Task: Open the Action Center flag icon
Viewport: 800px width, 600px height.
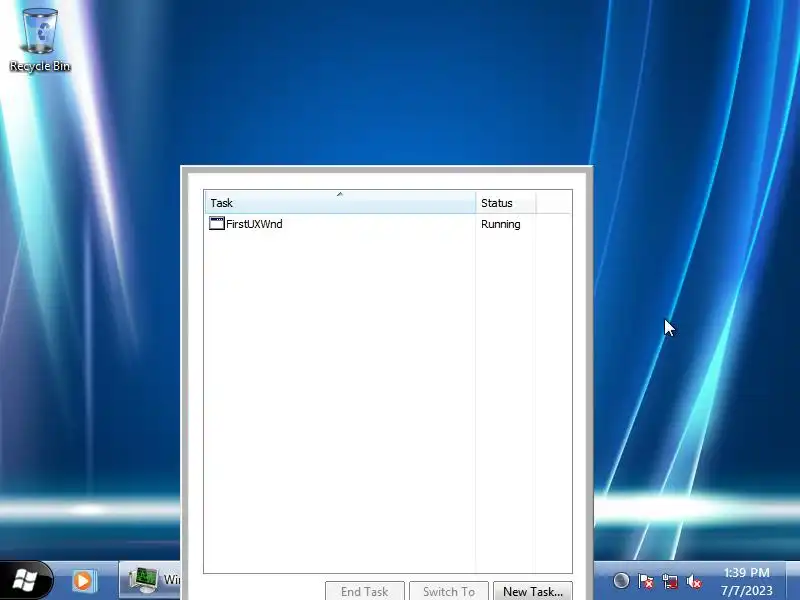Action: [645, 581]
